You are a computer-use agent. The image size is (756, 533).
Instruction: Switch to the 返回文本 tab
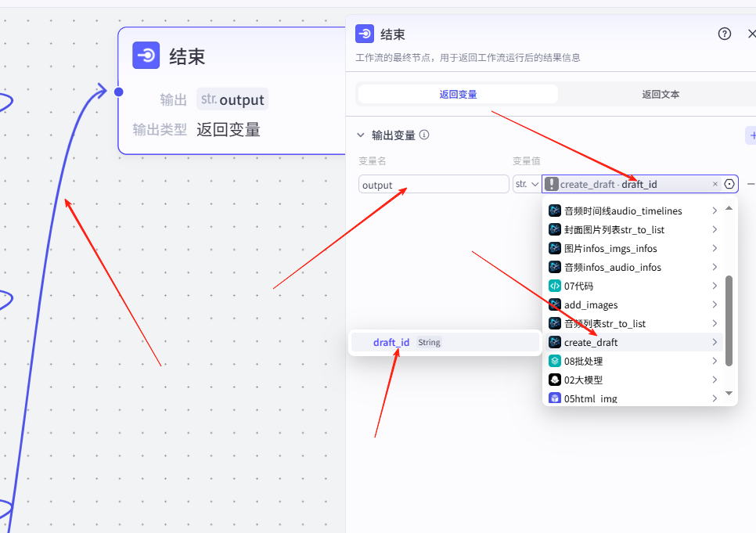[661, 94]
